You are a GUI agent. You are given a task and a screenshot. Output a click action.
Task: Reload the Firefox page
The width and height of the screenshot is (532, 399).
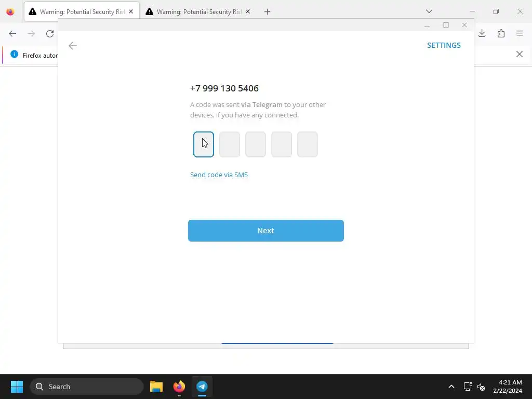coord(50,34)
